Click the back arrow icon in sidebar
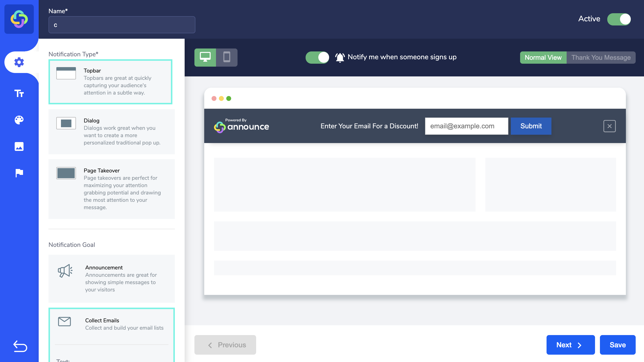 (20, 346)
